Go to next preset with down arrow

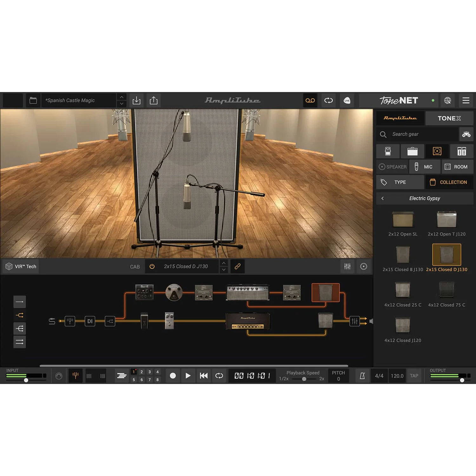(x=122, y=104)
